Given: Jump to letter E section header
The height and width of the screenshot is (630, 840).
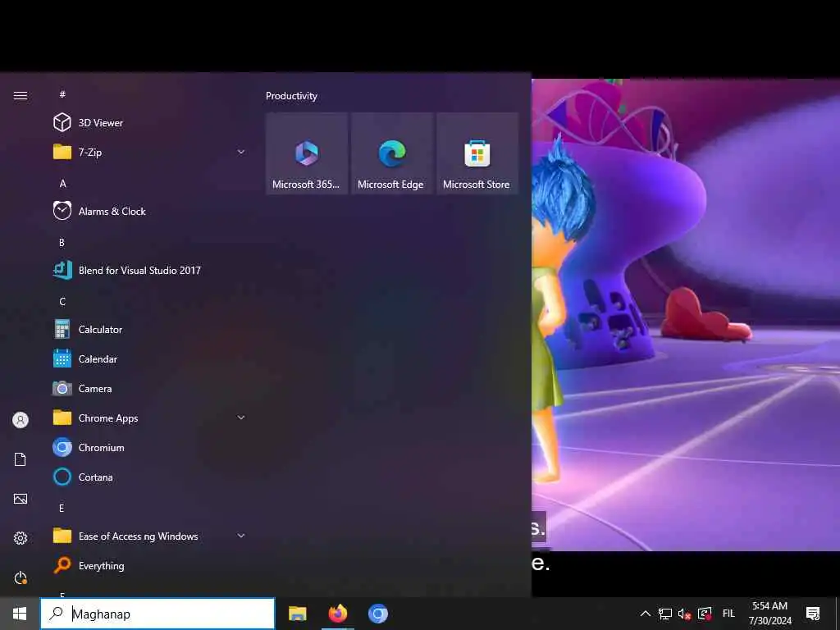Looking at the screenshot, I should 62,508.
